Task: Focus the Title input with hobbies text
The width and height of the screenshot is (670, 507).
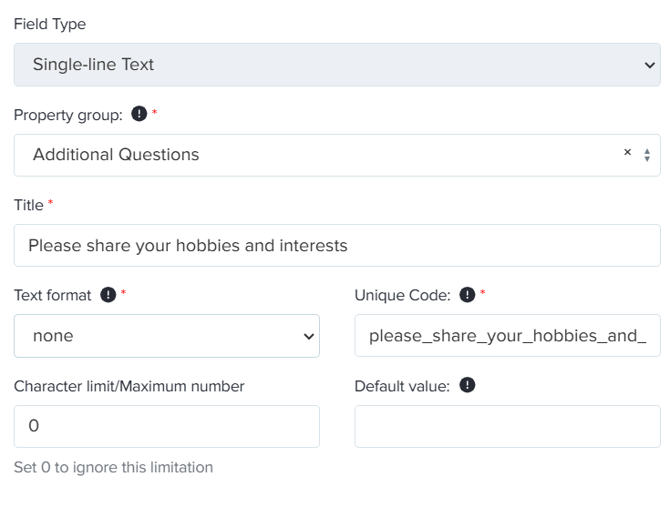Action: tap(337, 245)
